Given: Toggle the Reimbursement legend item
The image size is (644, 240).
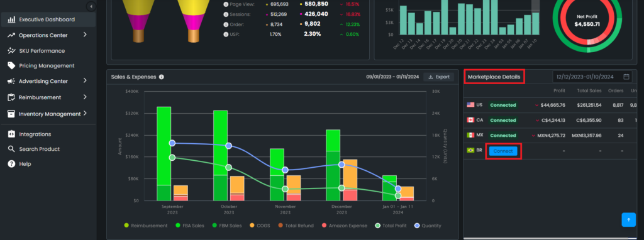Looking at the screenshot, I should pos(145,226).
